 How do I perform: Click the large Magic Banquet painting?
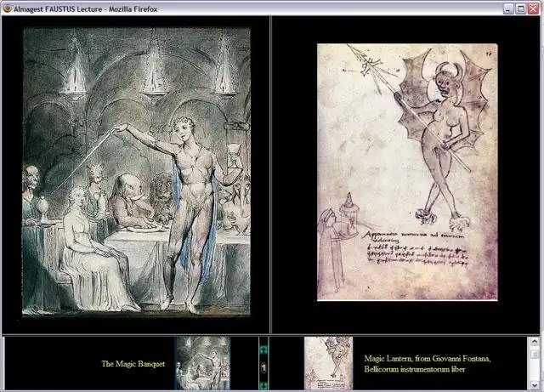click(136, 172)
